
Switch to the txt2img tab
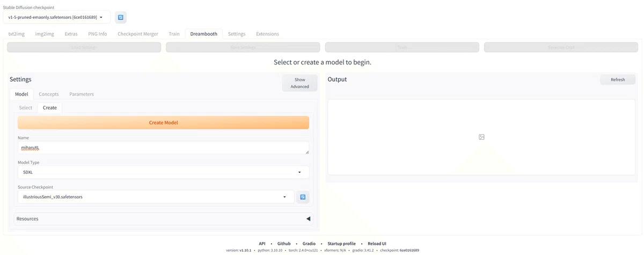pyautogui.click(x=16, y=34)
